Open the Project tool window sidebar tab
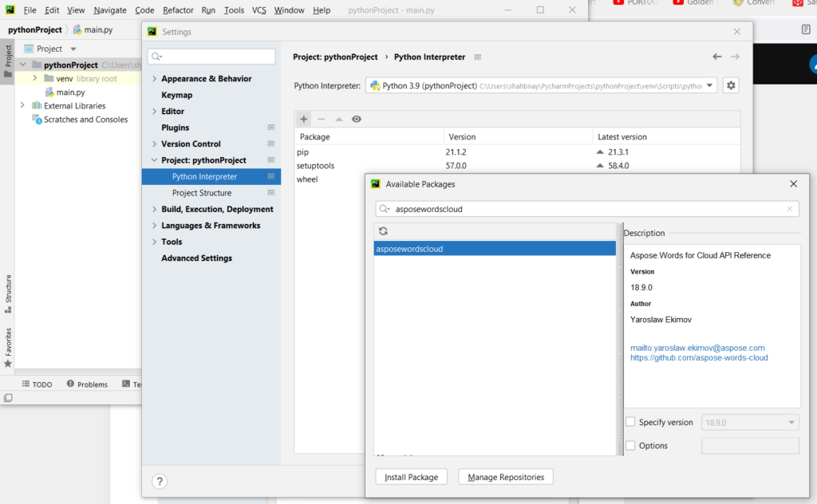This screenshot has height=504, width=817. point(8,61)
